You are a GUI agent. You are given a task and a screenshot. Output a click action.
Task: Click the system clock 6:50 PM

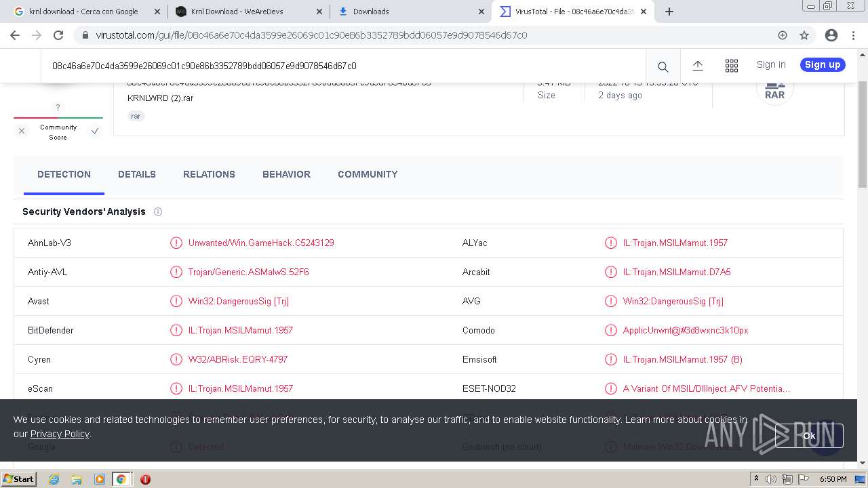(x=833, y=479)
